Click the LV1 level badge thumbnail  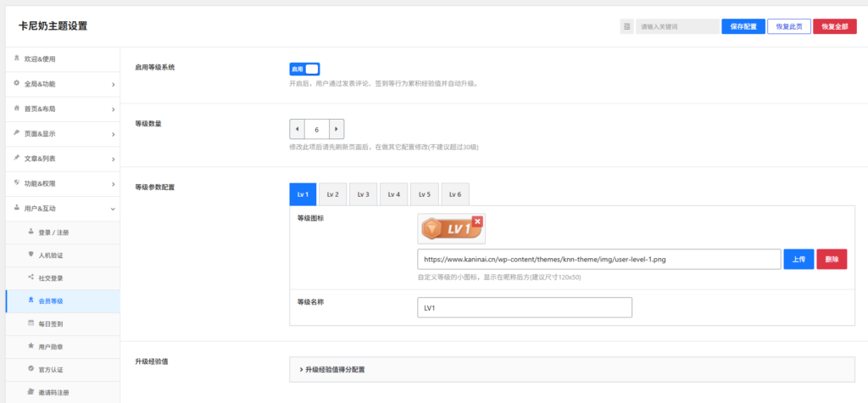pos(451,229)
